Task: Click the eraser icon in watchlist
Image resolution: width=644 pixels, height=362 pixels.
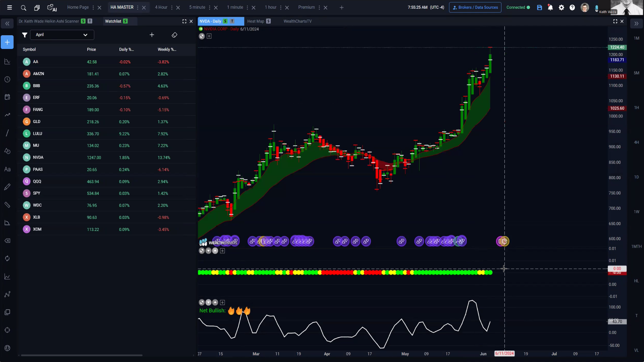Action: 174,35
